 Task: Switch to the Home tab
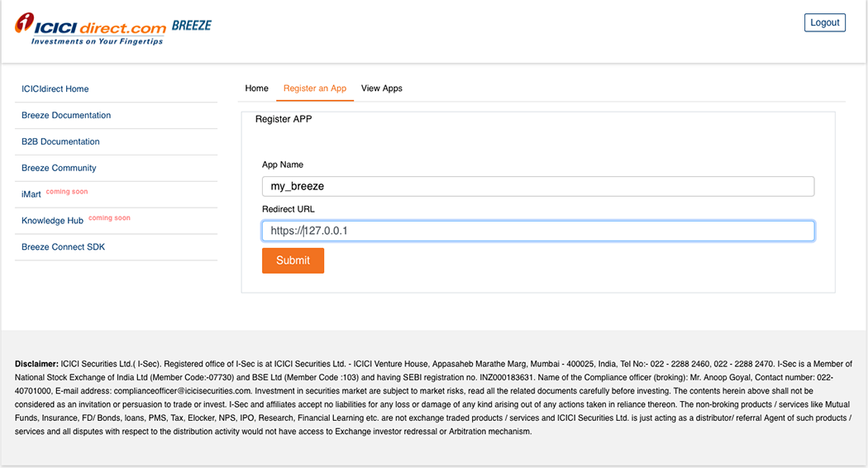coord(256,88)
